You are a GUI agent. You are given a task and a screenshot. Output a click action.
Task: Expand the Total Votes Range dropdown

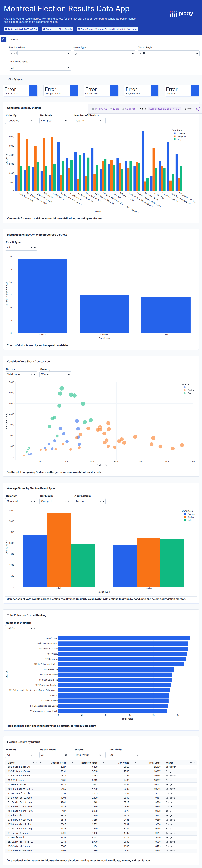pos(40,68)
